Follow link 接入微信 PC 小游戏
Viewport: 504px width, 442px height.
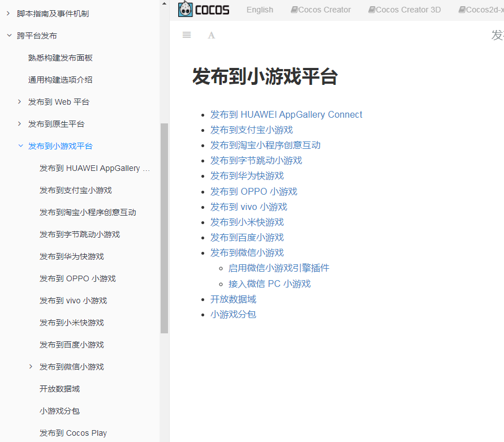pos(269,284)
